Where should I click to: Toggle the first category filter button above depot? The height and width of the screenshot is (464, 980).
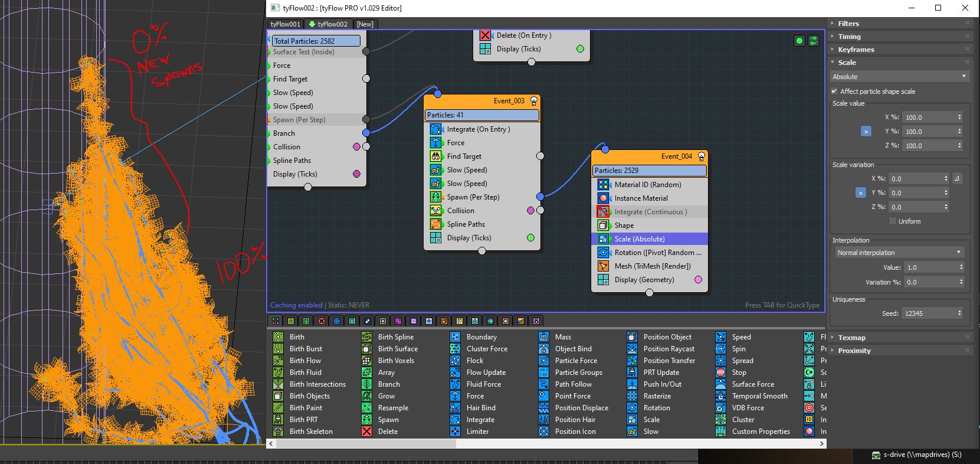pyautogui.click(x=276, y=321)
